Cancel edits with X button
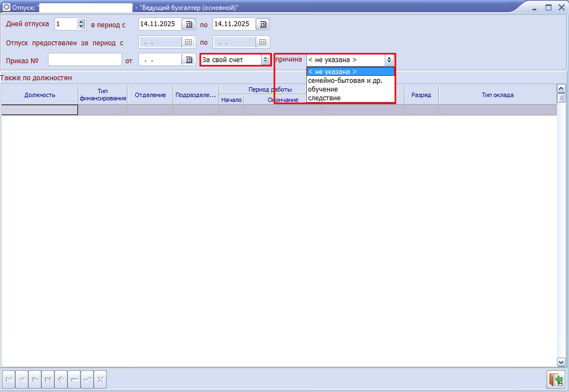This screenshot has height=392, width=569. [100, 379]
